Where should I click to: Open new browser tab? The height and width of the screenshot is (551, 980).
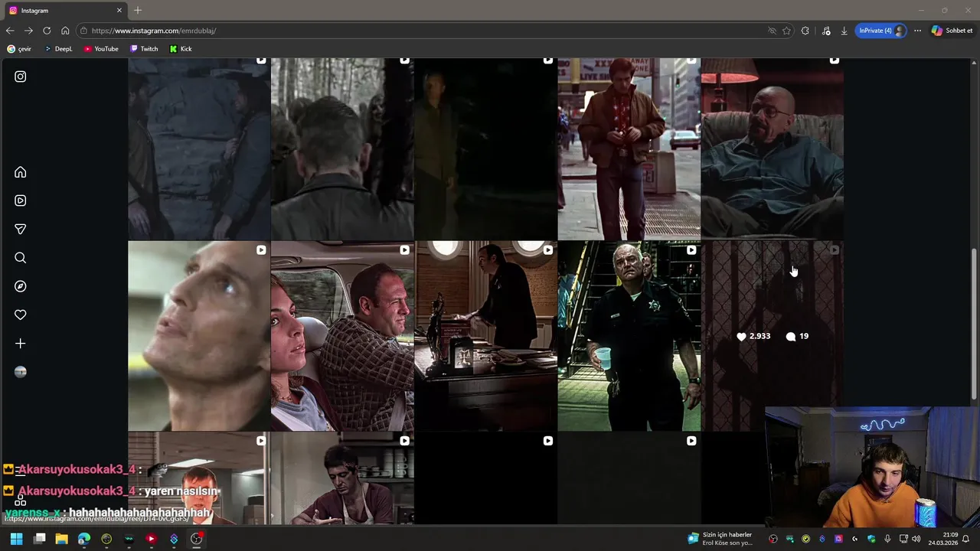coord(138,11)
